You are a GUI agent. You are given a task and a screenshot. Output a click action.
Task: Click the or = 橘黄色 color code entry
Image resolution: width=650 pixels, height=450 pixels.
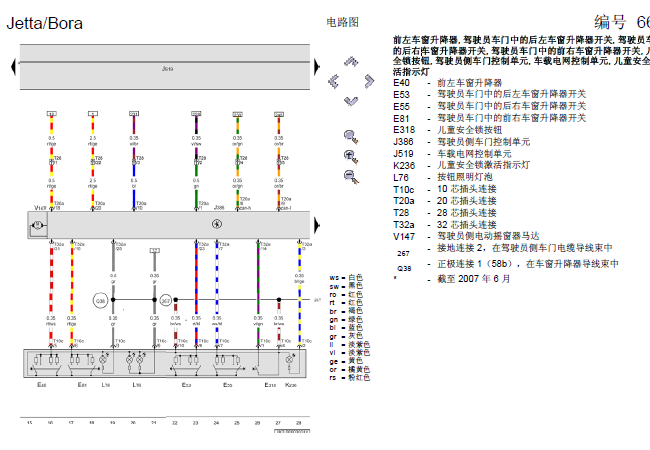pyautogui.click(x=349, y=370)
